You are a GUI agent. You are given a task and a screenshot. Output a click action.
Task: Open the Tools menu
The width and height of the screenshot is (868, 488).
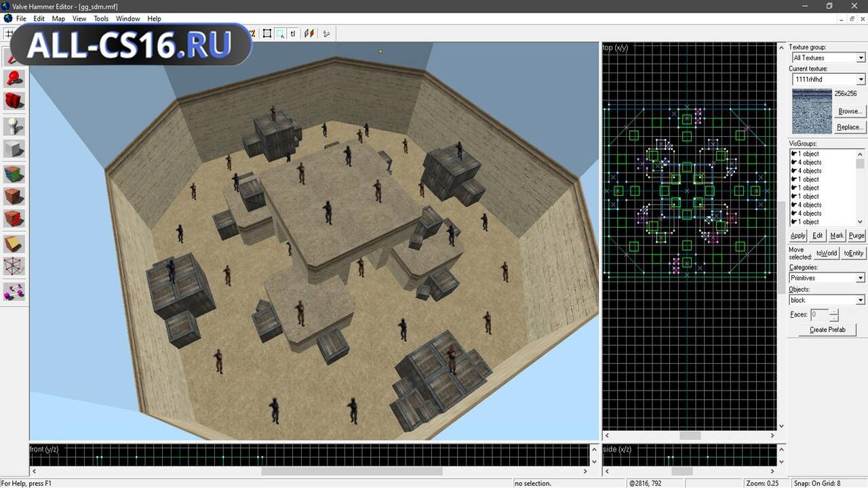tap(101, 19)
